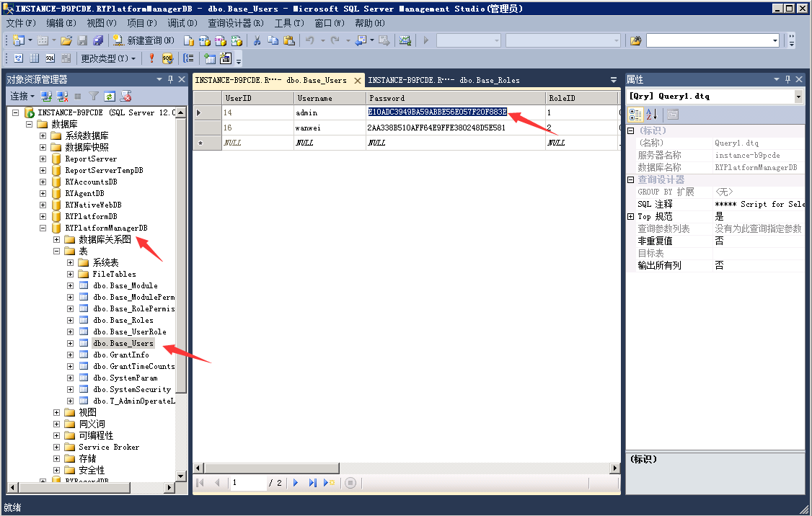Show the SQL pane icon
Image resolution: width=812 pixels, height=516 pixels.
point(50,58)
